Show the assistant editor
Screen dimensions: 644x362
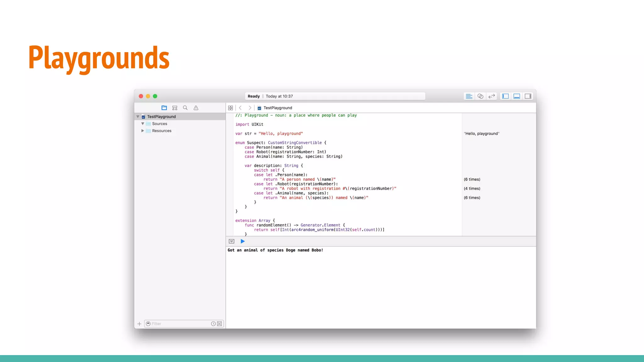480,96
